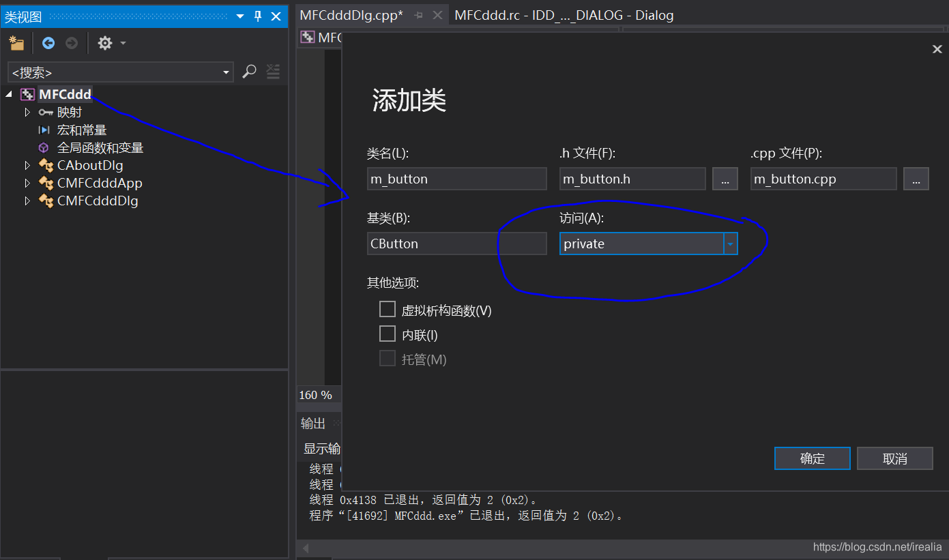The width and height of the screenshot is (949, 560).
Task: Open the 访问 private dropdown
Action: coord(730,244)
